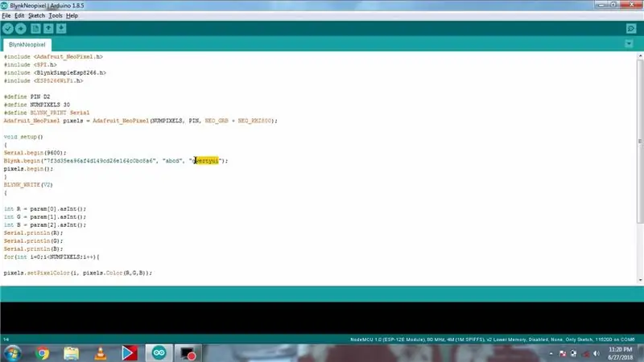
Task: Click the Save sketch down-arrow icon
Action: coord(61,29)
